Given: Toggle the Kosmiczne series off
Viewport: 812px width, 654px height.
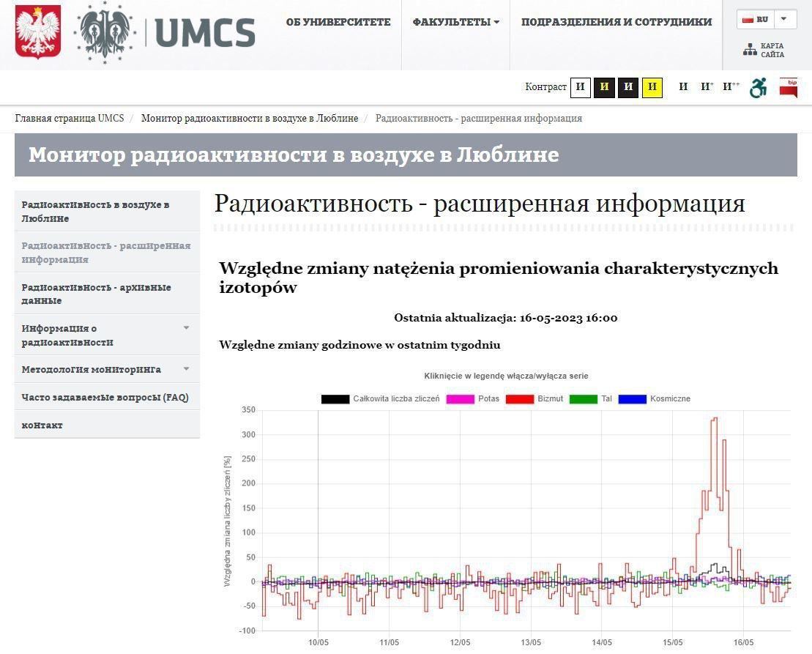Looking at the screenshot, I should tap(665, 398).
